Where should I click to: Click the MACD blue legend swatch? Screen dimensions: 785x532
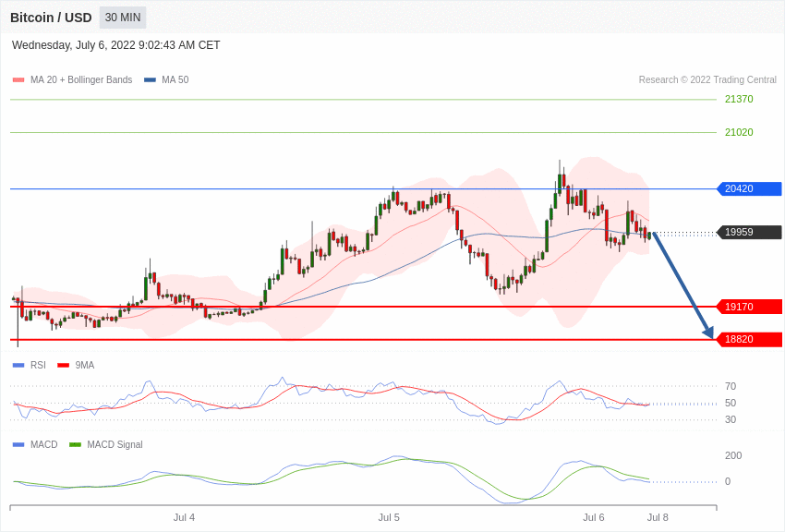click(x=18, y=444)
